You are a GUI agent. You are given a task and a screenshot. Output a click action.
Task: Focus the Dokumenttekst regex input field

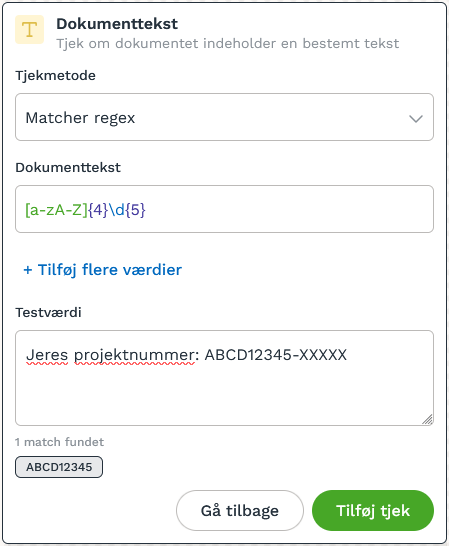coord(224,209)
